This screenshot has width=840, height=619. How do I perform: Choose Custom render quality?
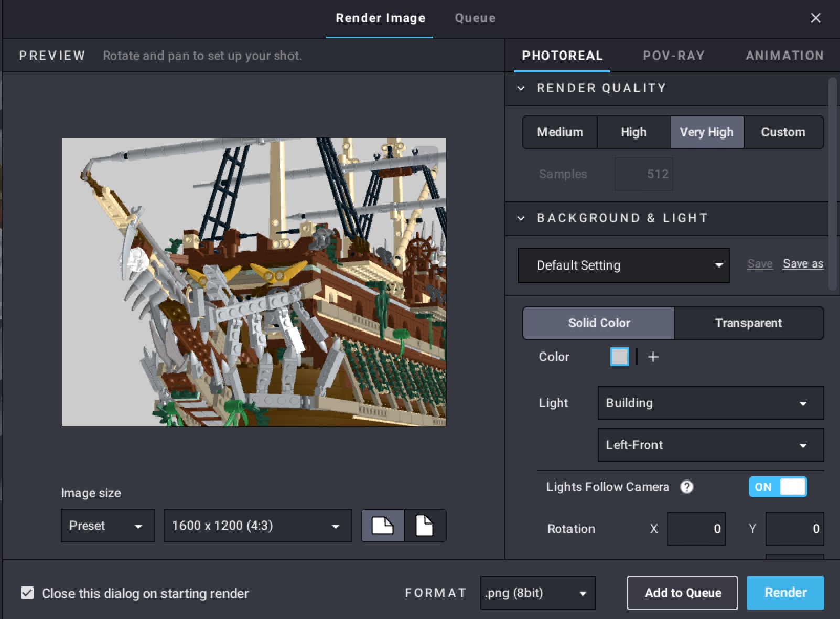(783, 132)
